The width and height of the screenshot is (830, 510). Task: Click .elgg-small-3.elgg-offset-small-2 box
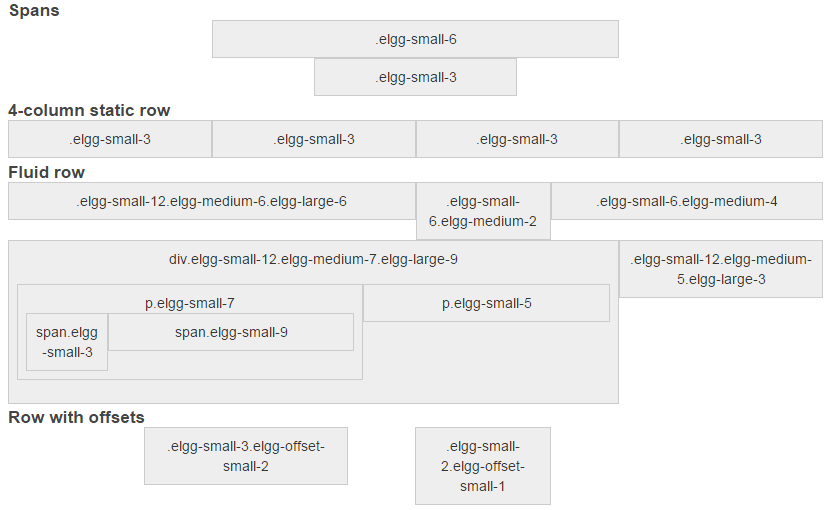click(x=246, y=456)
